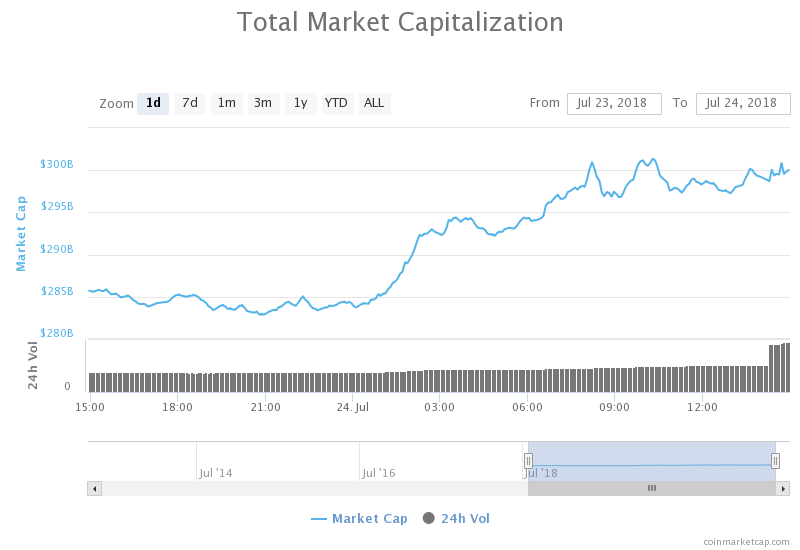Select YTD zoom range
The width and height of the screenshot is (800, 550).
[x=337, y=103]
